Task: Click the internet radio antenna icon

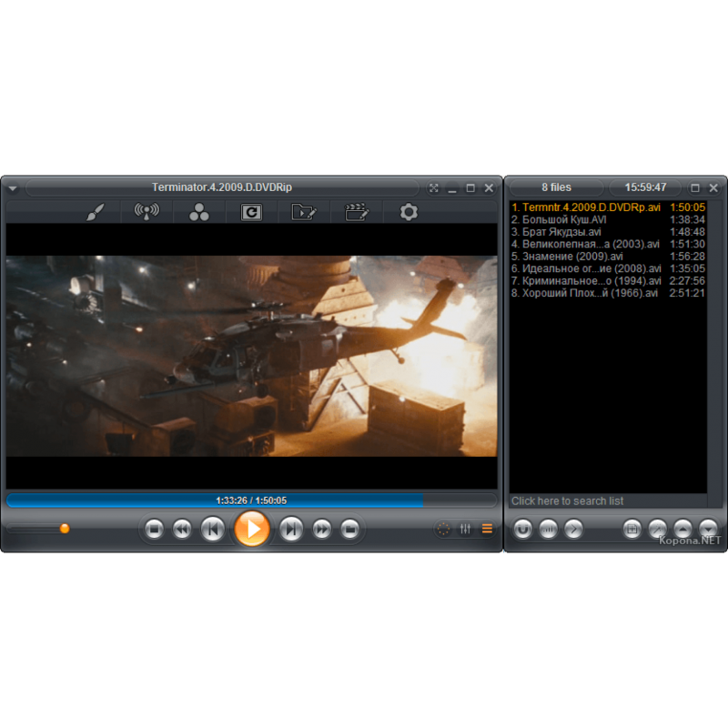Action: point(147,212)
